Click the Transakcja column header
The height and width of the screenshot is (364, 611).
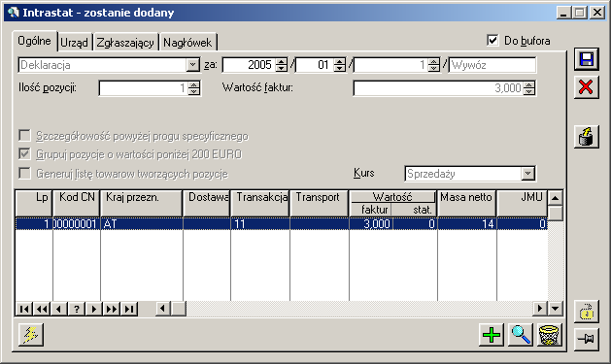[260, 203]
